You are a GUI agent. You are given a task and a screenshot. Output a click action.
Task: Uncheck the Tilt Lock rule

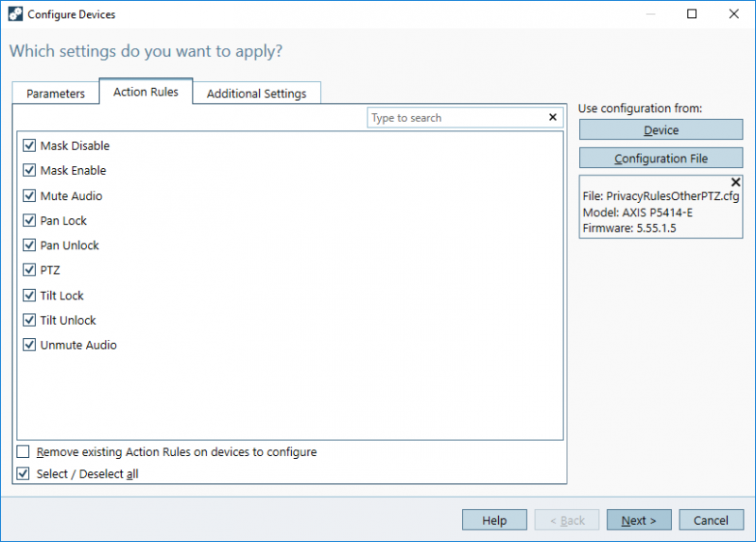(x=29, y=296)
